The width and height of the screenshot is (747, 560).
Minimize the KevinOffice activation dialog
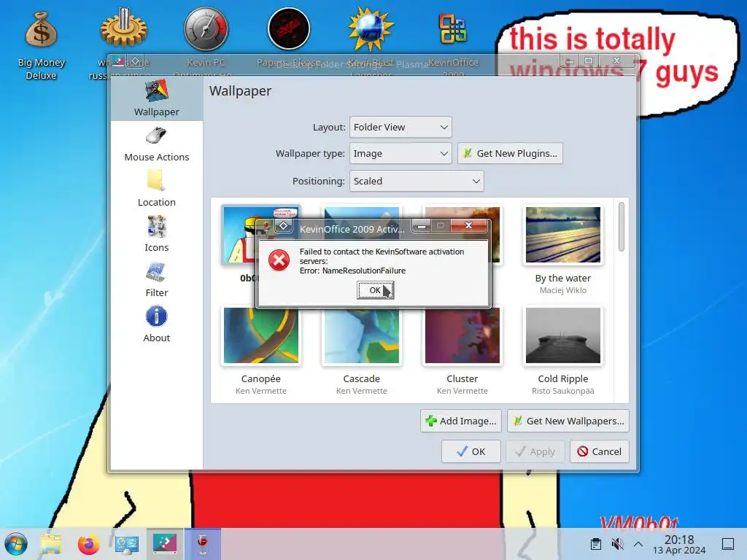[x=422, y=225]
